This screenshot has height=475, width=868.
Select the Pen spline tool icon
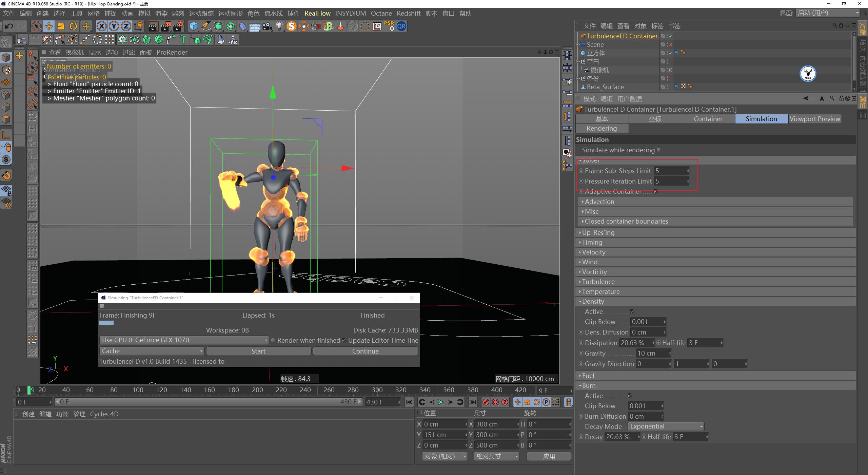coord(206,26)
